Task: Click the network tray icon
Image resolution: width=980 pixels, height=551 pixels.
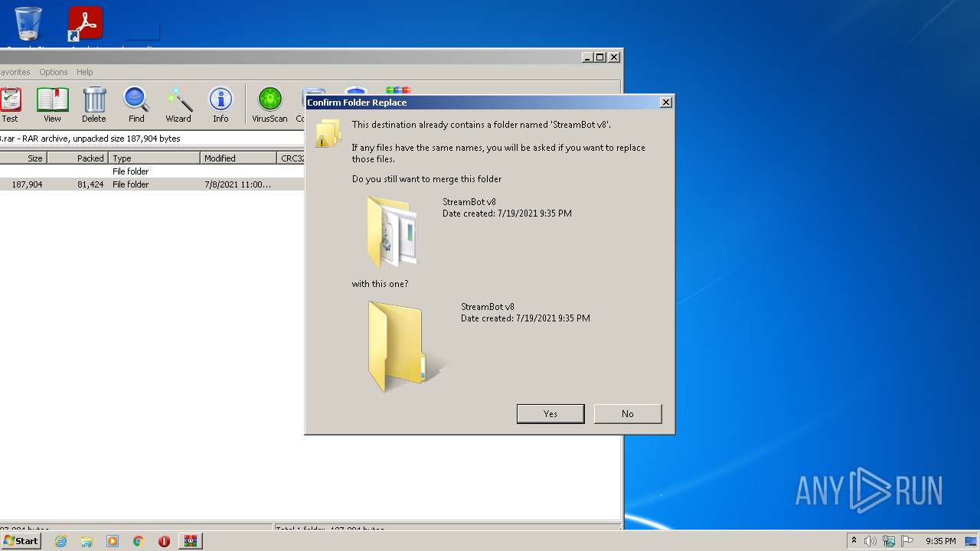Action: pos(889,541)
